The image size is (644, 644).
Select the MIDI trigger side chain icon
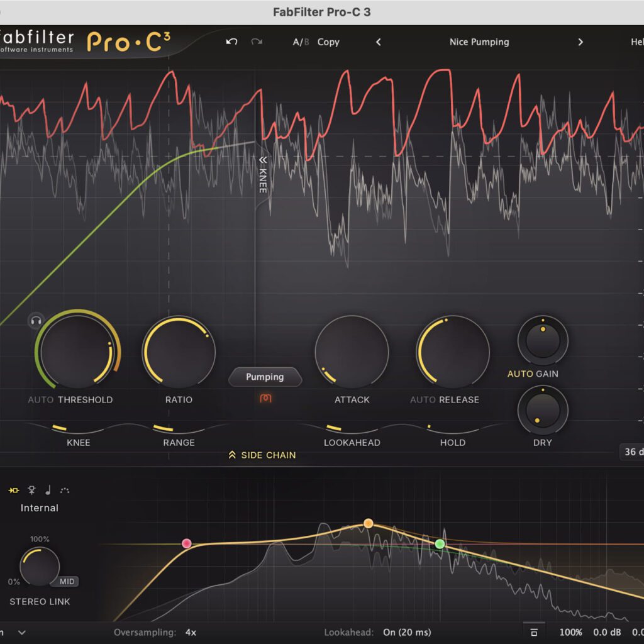click(31, 491)
